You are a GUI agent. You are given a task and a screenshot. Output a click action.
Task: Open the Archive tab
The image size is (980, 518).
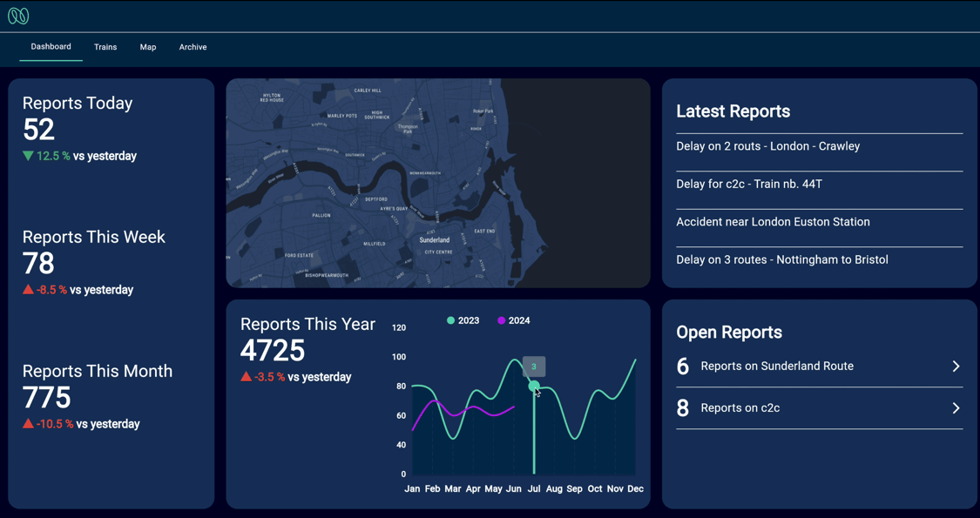(x=193, y=47)
